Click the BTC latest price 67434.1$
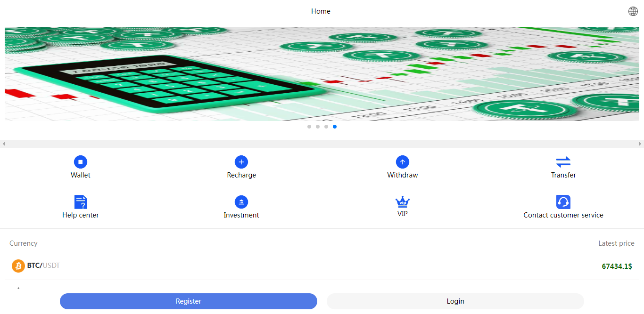The height and width of the screenshot is (314, 644). coord(617,266)
